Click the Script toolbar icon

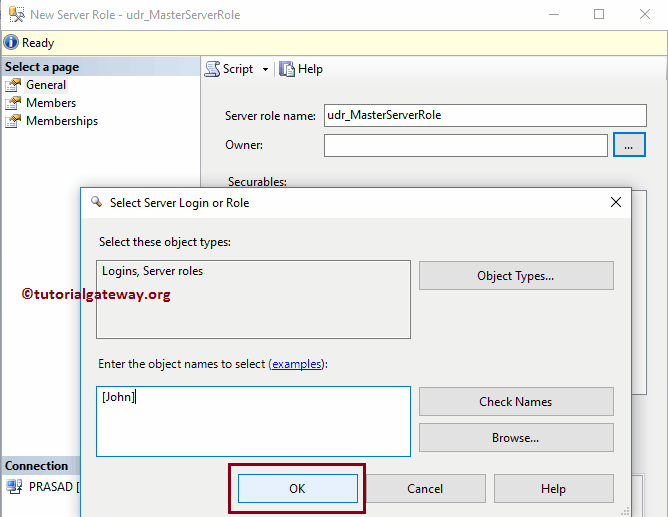[213, 69]
